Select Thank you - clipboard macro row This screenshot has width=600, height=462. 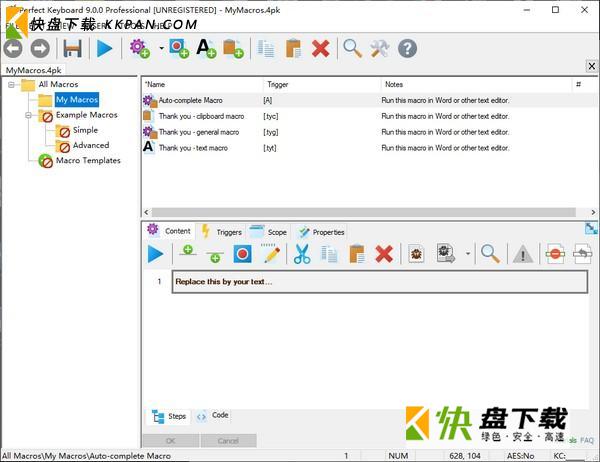point(369,116)
